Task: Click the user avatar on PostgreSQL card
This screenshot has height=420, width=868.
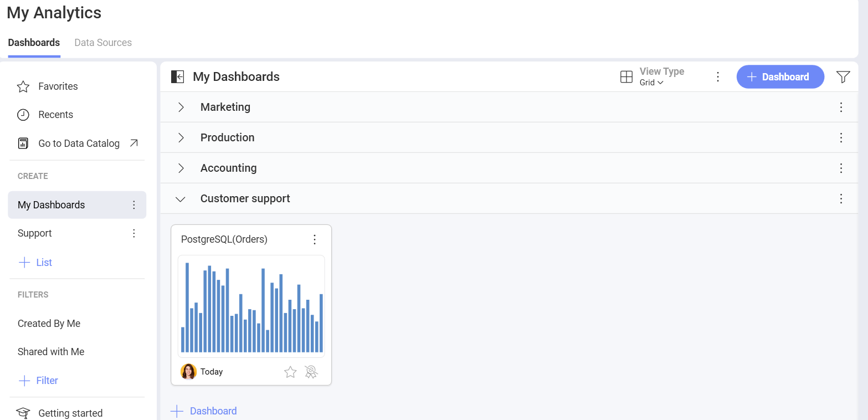Action: (188, 372)
